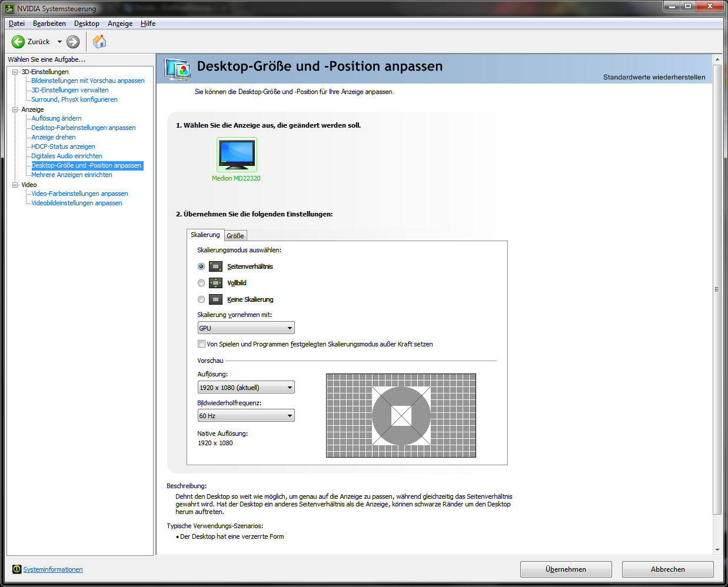Open Bildeinstellungen mit Vorschau anpassen
This screenshot has width=728, height=587.
pyautogui.click(x=88, y=81)
